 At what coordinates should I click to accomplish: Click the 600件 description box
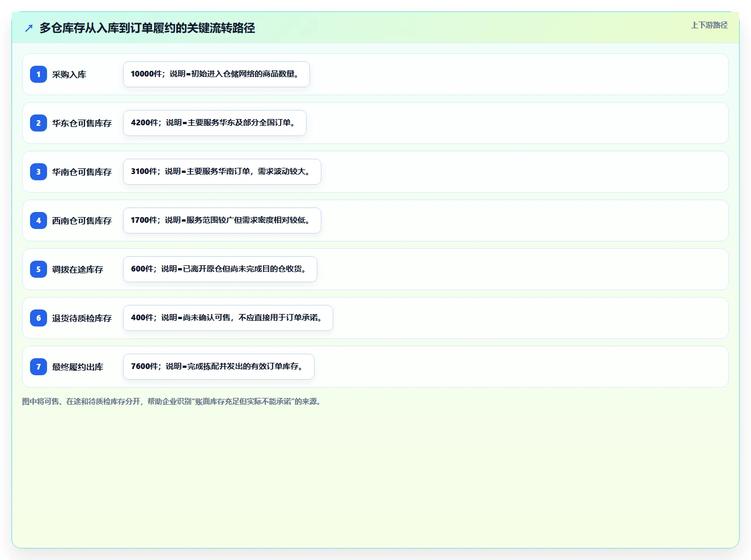(220, 269)
